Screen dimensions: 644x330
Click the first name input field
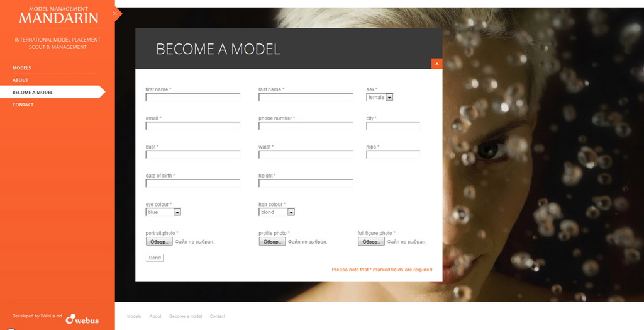coord(193,98)
